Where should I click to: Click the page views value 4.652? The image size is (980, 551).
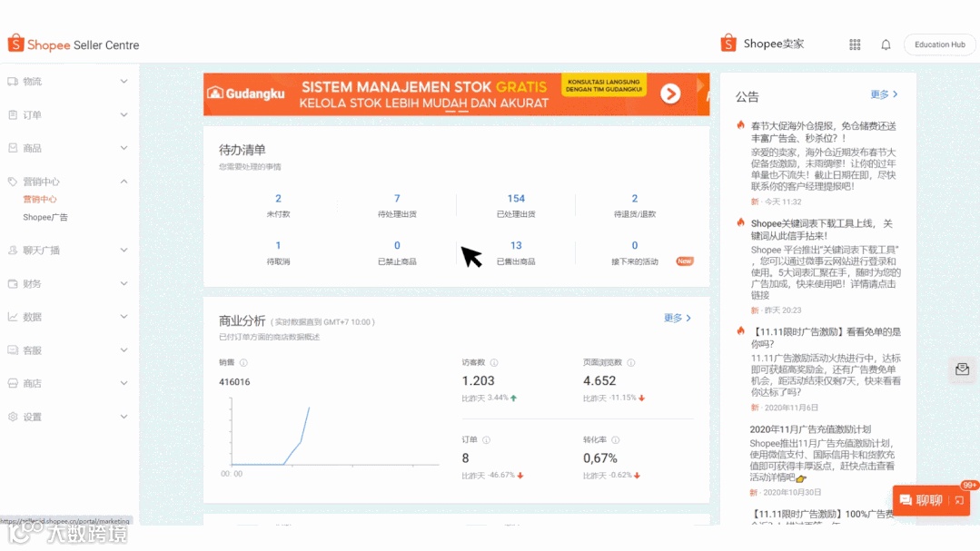599,380
